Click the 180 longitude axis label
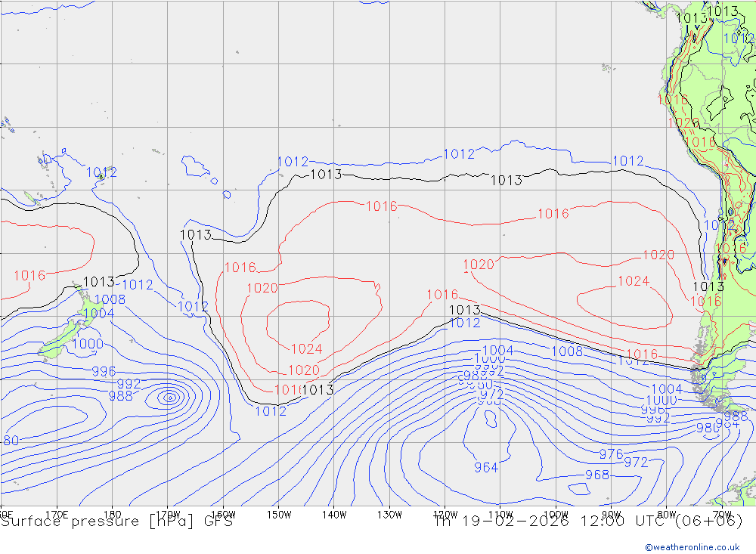Image resolution: width=756 pixels, height=554 pixels. click(x=113, y=515)
